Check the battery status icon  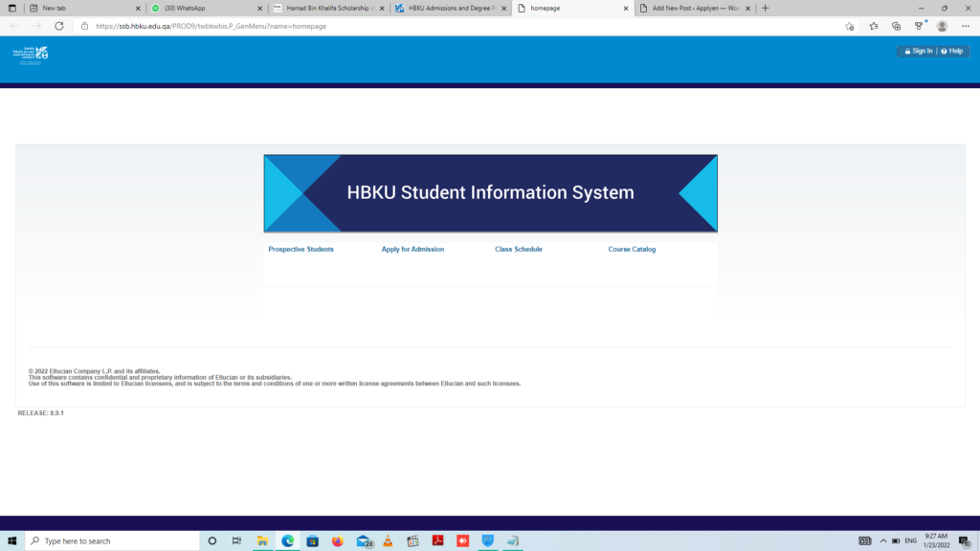coord(896,541)
